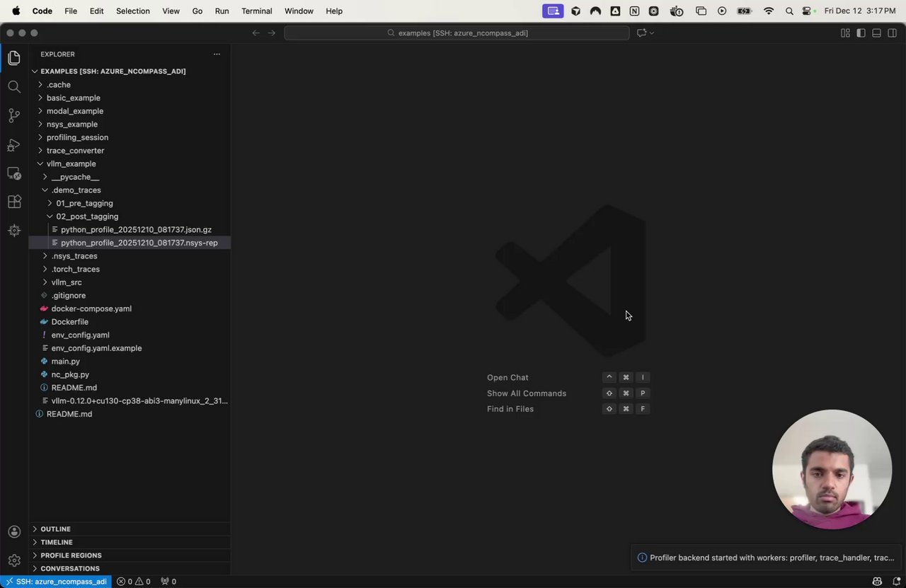This screenshot has width=906, height=588.
Task: Go forward with the navigation arrow
Action: click(272, 33)
